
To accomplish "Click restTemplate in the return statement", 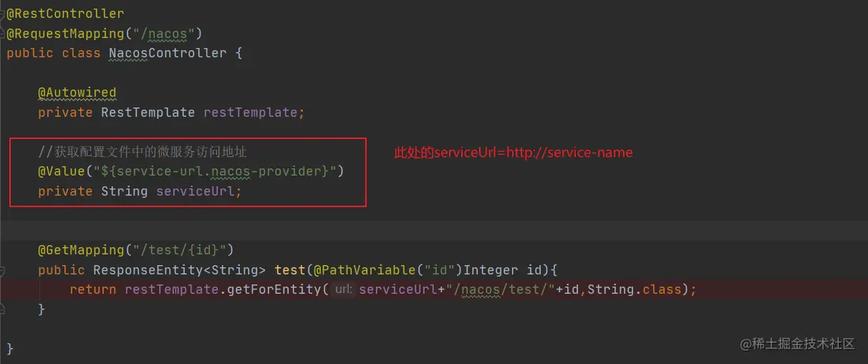I will (x=172, y=289).
